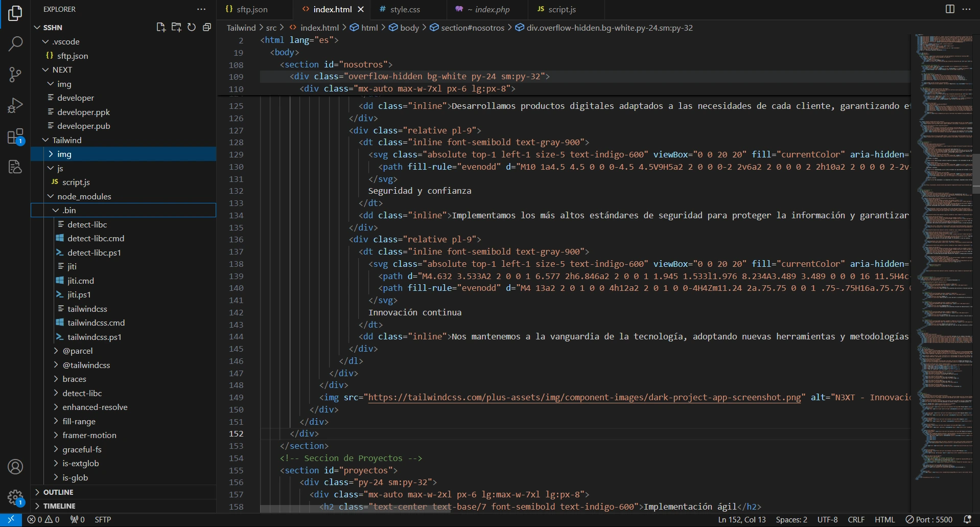This screenshot has width=980, height=527.
Task: Click SFTP status bar item
Action: point(103,519)
